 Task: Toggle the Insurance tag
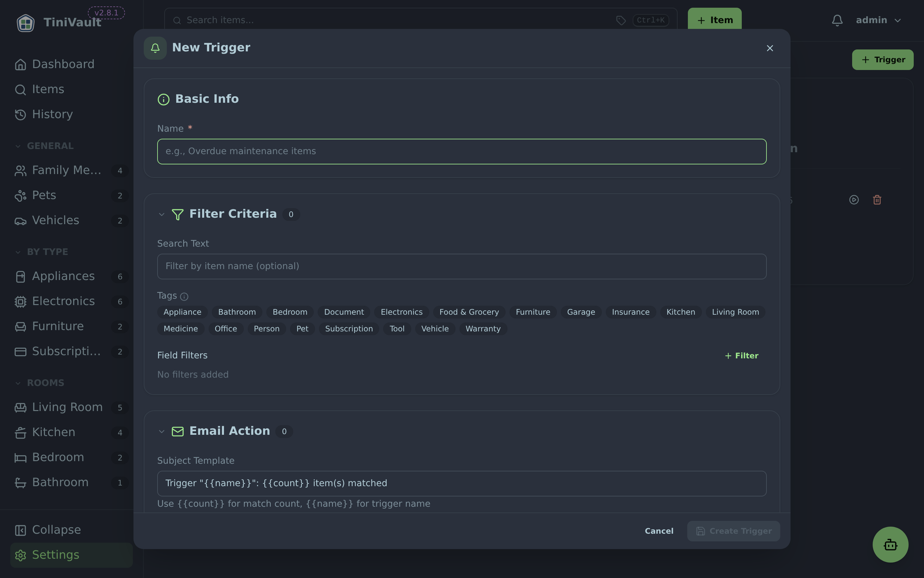631,312
